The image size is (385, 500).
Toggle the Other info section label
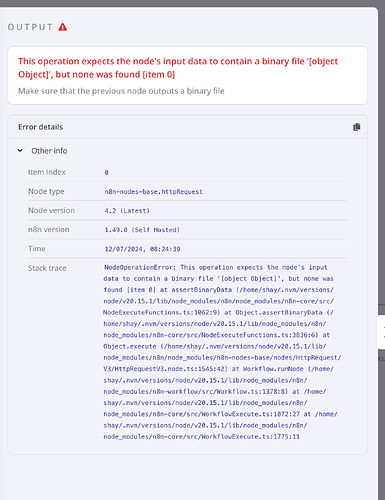tap(49, 151)
